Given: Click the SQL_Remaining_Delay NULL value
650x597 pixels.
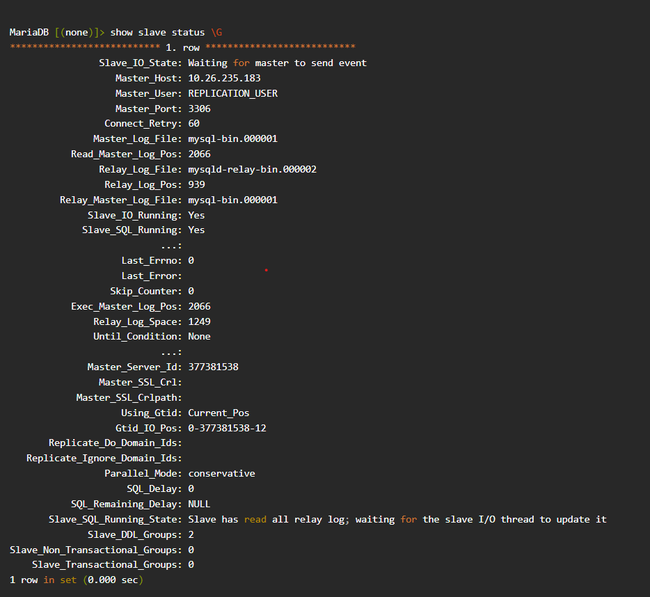Looking at the screenshot, I should [199, 504].
